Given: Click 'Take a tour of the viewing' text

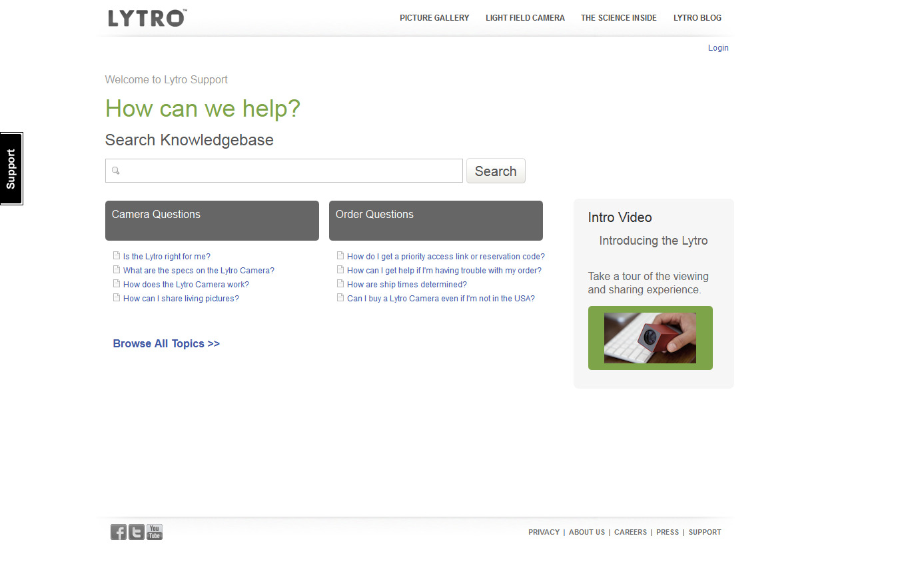Looking at the screenshot, I should (x=648, y=277).
